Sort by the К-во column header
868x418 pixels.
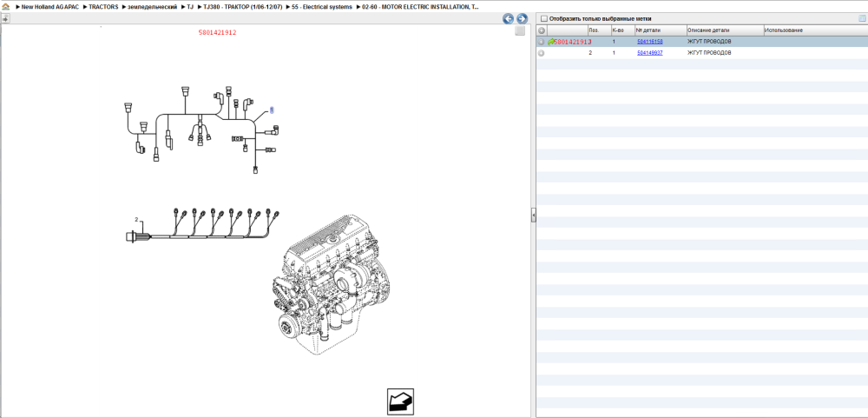click(x=622, y=30)
